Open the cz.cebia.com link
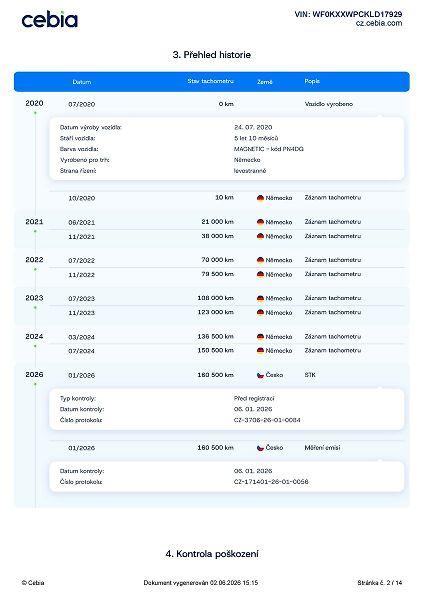424x600 pixels. [x=378, y=23]
